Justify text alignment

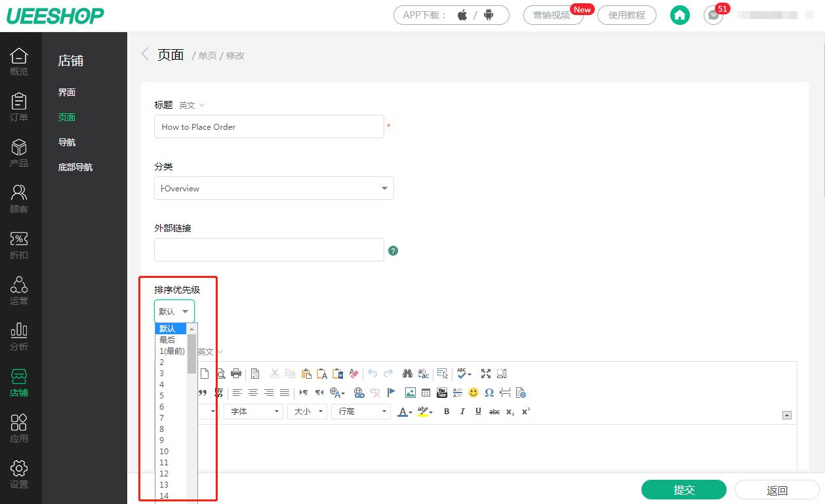pos(285,393)
